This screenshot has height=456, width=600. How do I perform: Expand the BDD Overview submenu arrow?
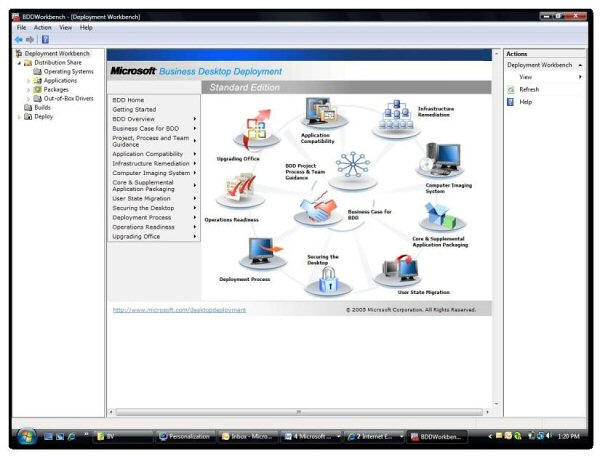pyautogui.click(x=194, y=119)
